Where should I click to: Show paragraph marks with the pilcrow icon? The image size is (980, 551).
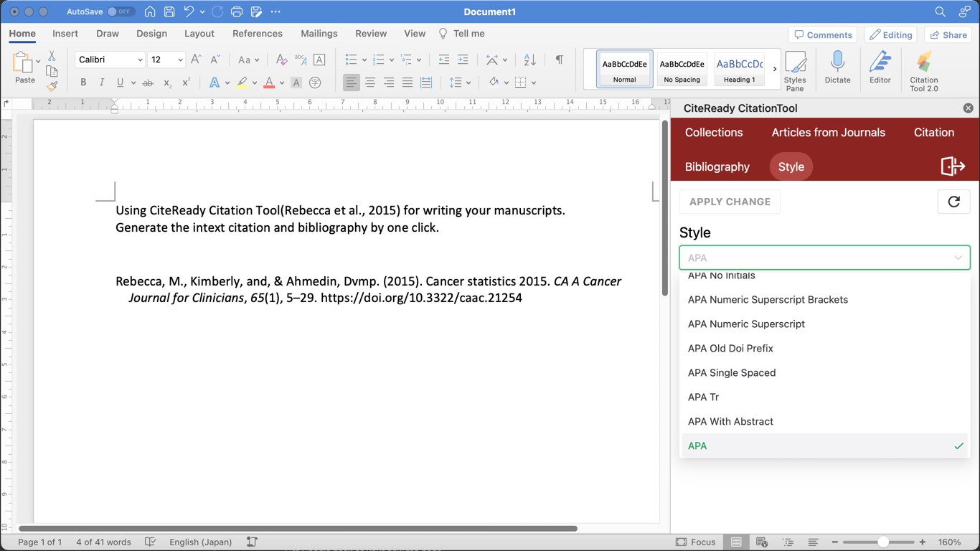(x=559, y=60)
